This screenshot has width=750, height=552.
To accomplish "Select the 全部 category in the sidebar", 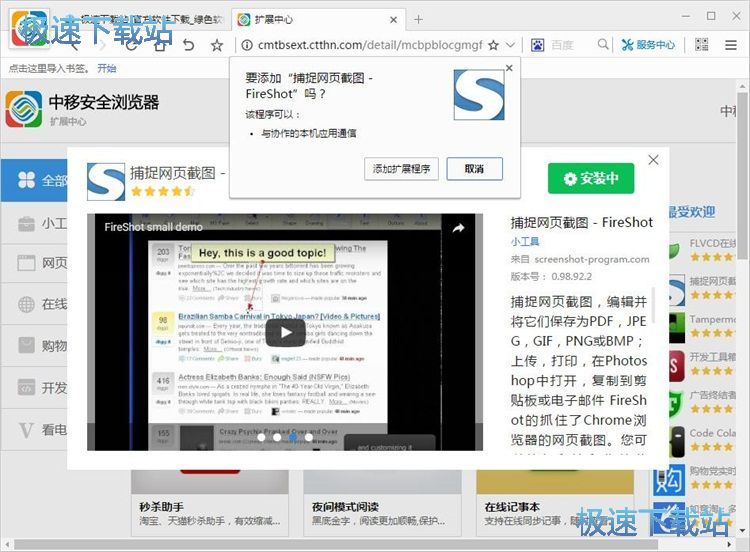I will point(34,180).
